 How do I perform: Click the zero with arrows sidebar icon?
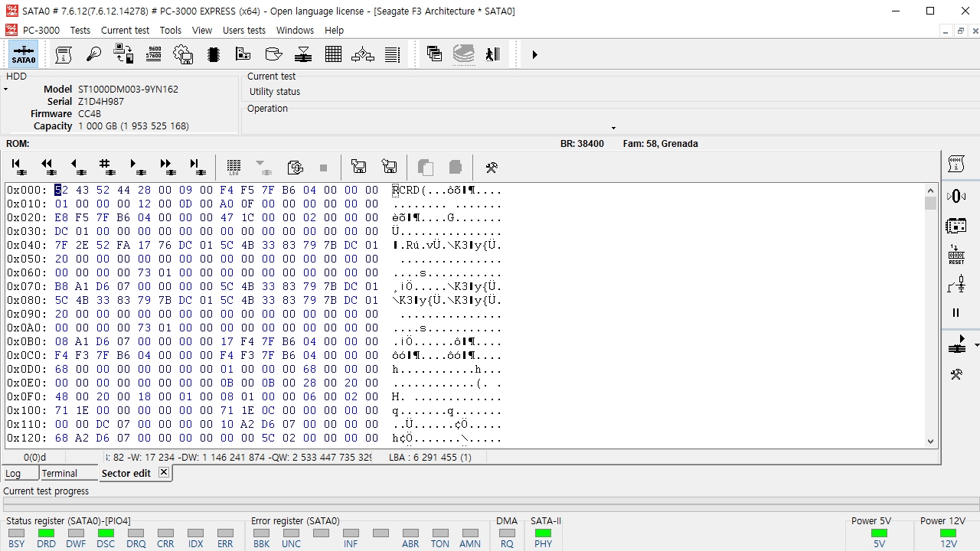coord(956,197)
